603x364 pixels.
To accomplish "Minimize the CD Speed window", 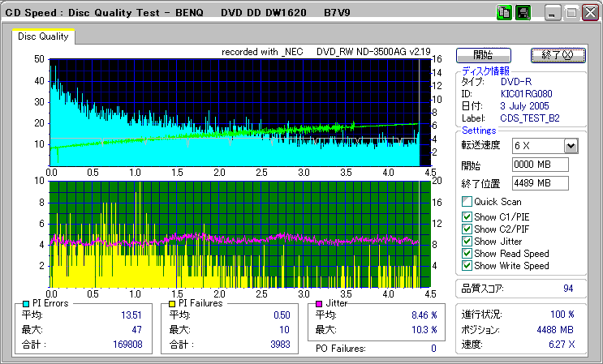I will click(x=553, y=13).
